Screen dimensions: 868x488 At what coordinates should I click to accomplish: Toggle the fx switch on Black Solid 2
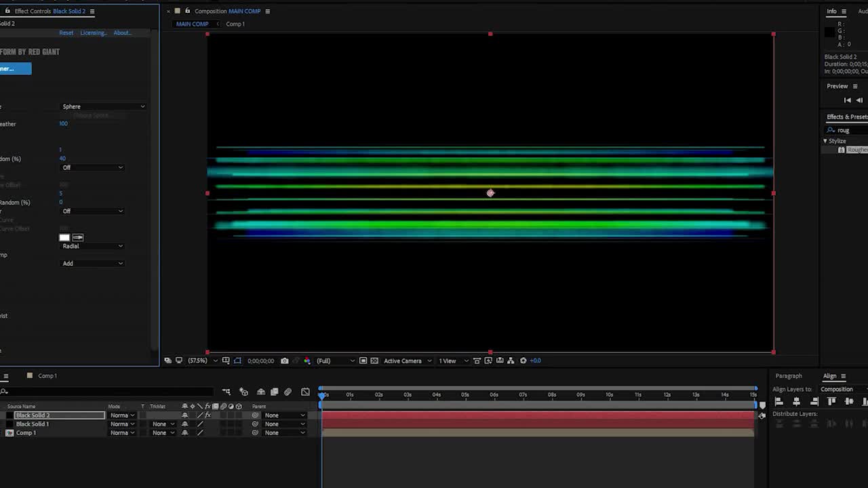point(208,415)
